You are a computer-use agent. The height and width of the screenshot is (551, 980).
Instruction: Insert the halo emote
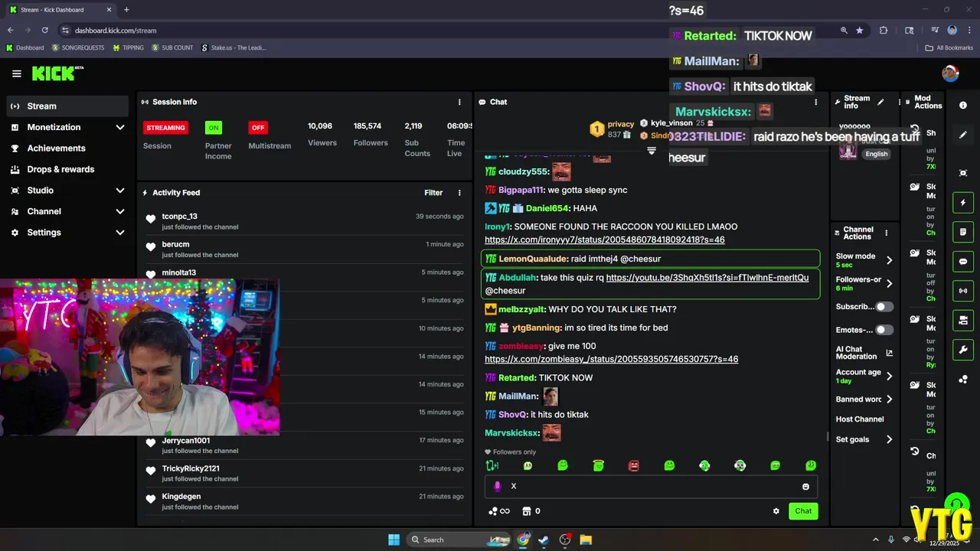coord(598,465)
